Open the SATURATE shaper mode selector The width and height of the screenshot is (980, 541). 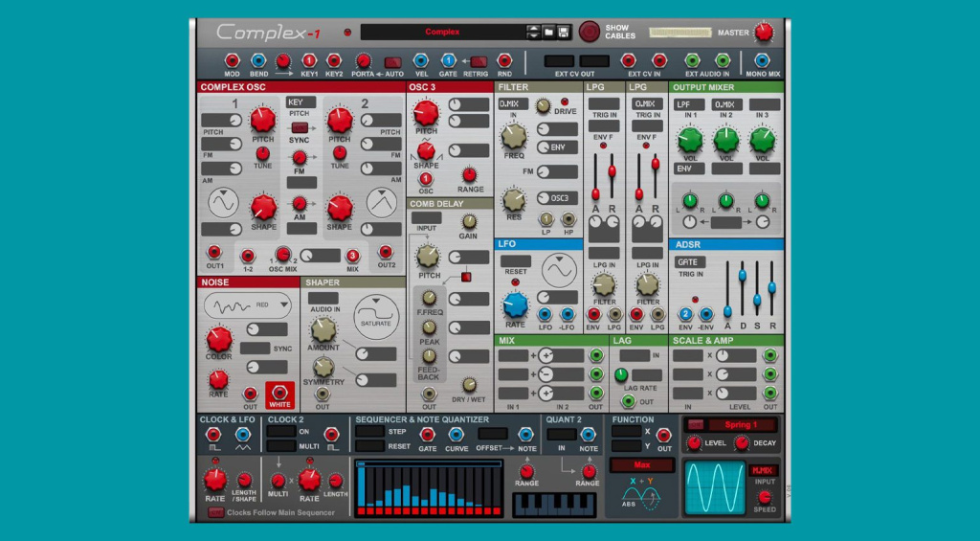click(376, 318)
